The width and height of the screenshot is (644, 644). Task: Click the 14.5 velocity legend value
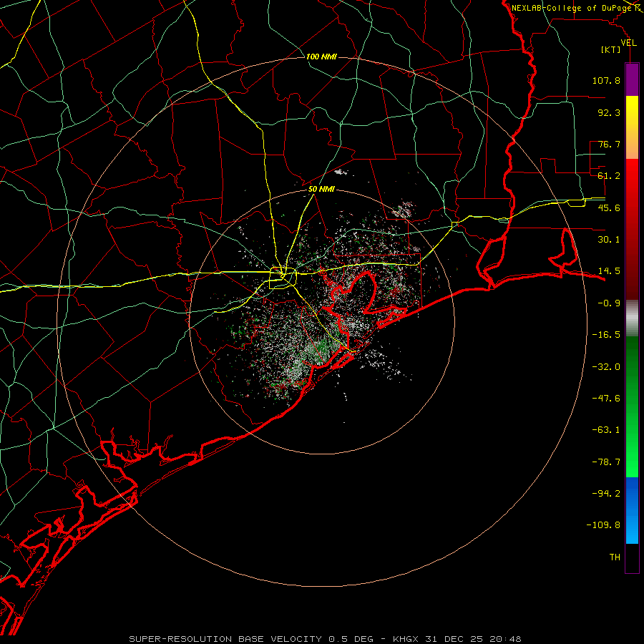(609, 271)
